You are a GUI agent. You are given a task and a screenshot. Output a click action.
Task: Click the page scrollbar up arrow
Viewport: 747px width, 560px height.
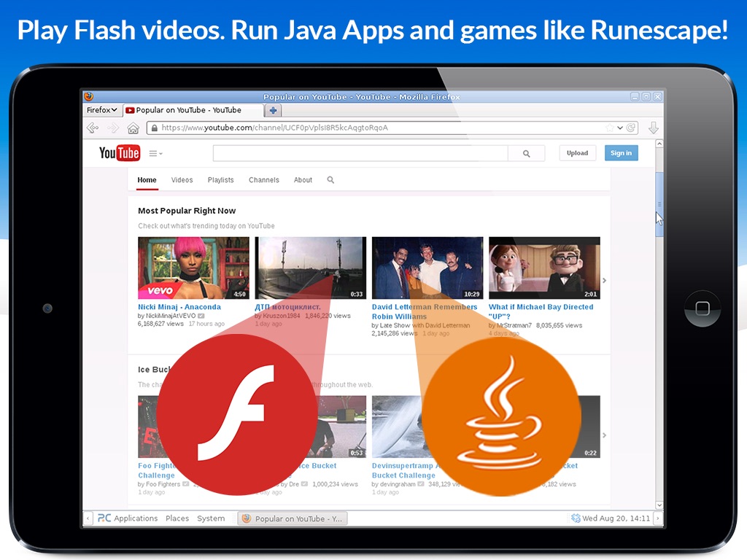pos(659,144)
